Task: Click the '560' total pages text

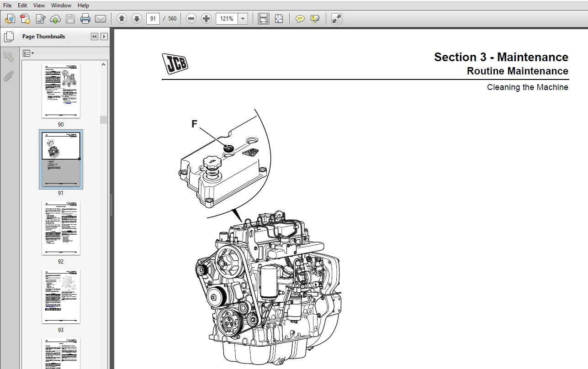Action: point(172,19)
